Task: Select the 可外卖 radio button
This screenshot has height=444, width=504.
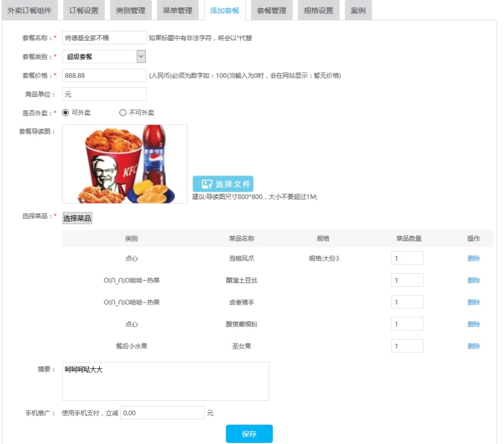Action: click(x=65, y=113)
